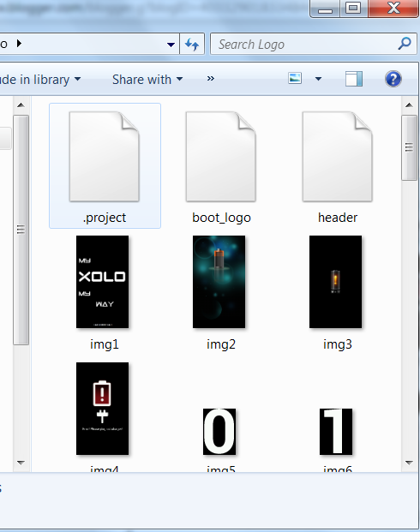Click the refresh button beside address bar
Image resolution: width=420 pixels, height=532 pixels.
(x=192, y=44)
